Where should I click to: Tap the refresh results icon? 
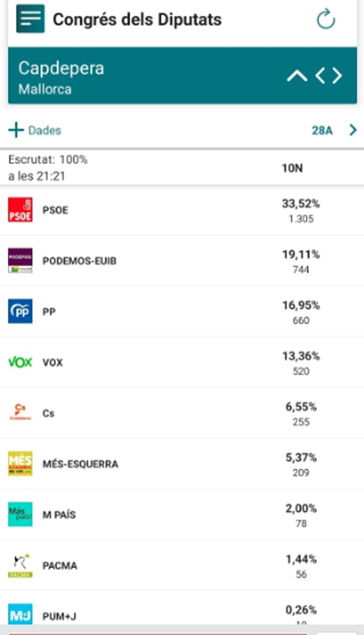coord(326,20)
